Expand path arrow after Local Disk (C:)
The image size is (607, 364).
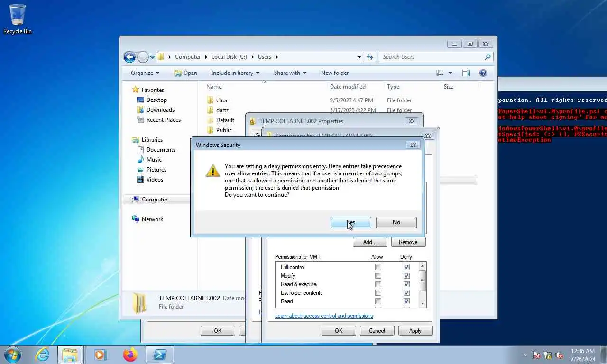point(252,57)
